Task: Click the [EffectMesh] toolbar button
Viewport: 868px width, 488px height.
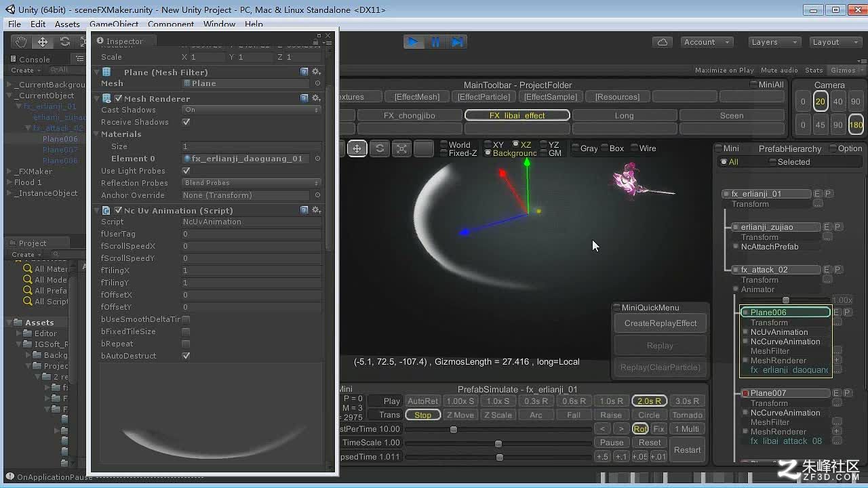Action: pyautogui.click(x=416, y=97)
